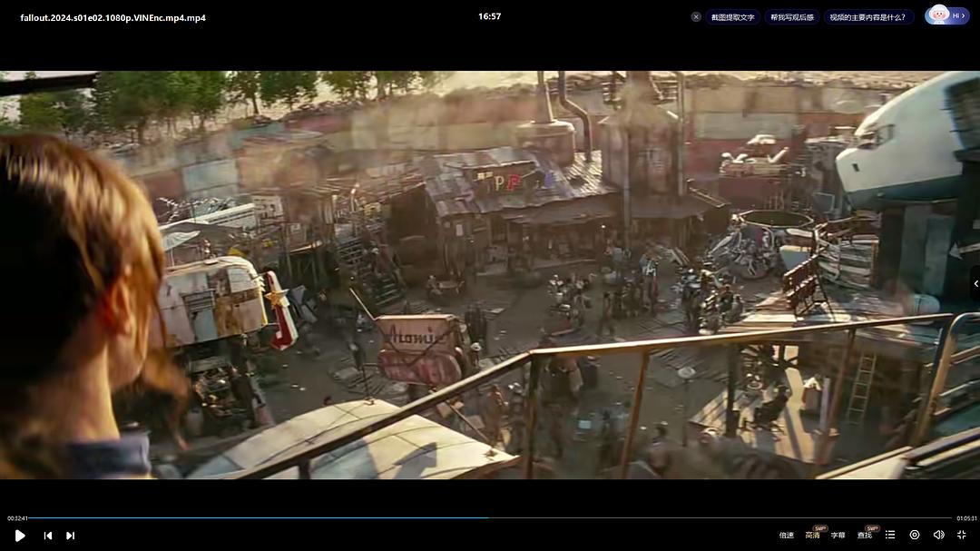This screenshot has width=980, height=551.
Task: Click the 查找 search button
Action: [x=865, y=536]
